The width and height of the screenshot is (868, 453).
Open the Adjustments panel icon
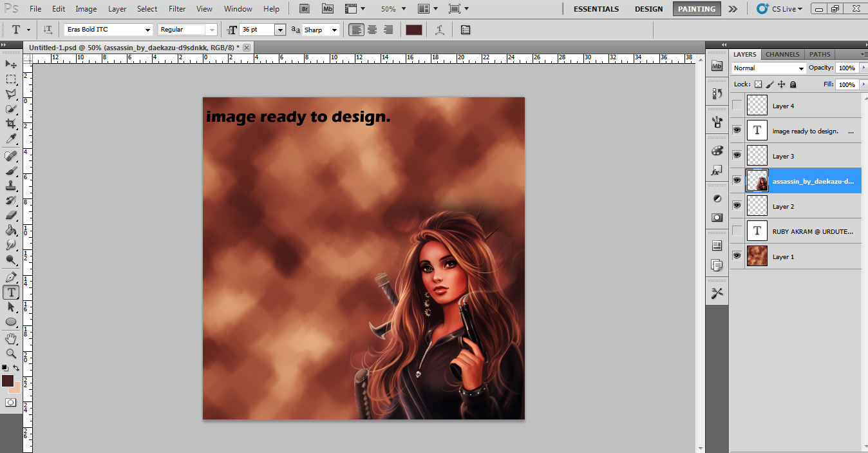pos(717,198)
